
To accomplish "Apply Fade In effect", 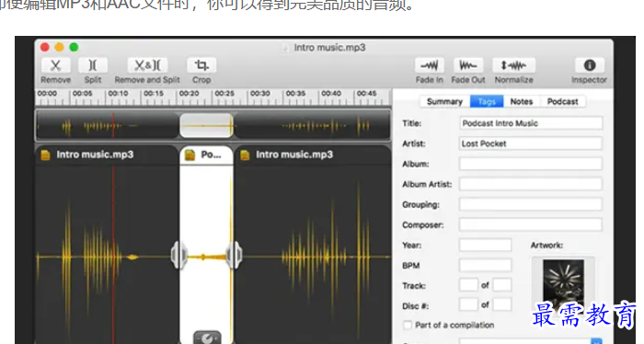I will pyautogui.click(x=430, y=65).
